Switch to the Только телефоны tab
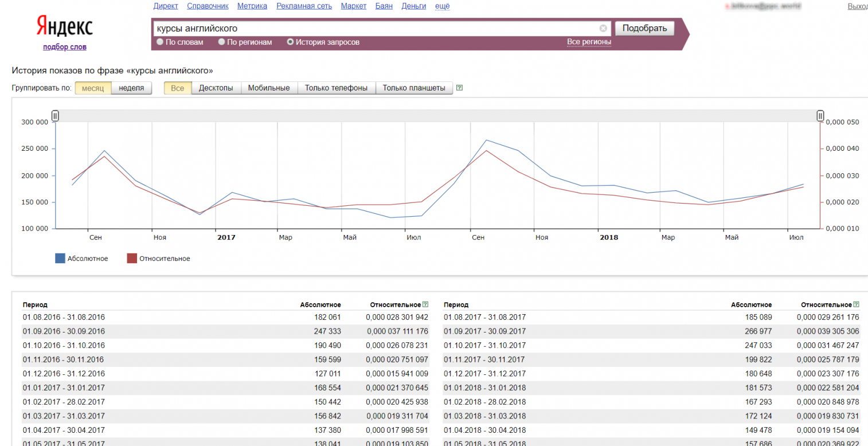Image resolution: width=868 pixels, height=446 pixels. pos(337,88)
